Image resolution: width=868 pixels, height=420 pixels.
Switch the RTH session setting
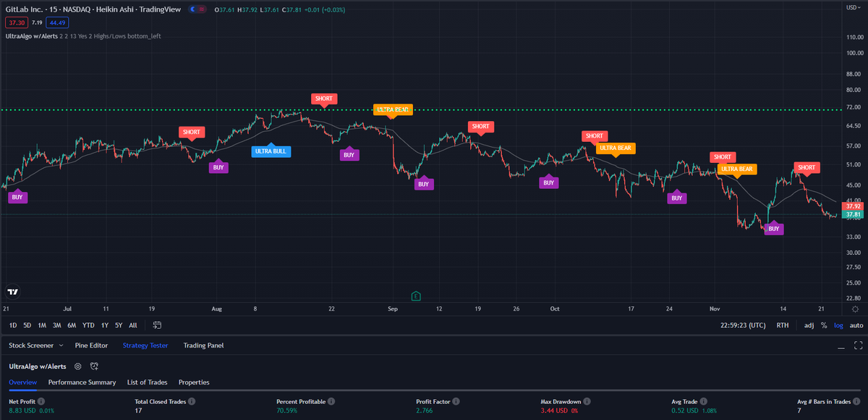tap(783, 325)
